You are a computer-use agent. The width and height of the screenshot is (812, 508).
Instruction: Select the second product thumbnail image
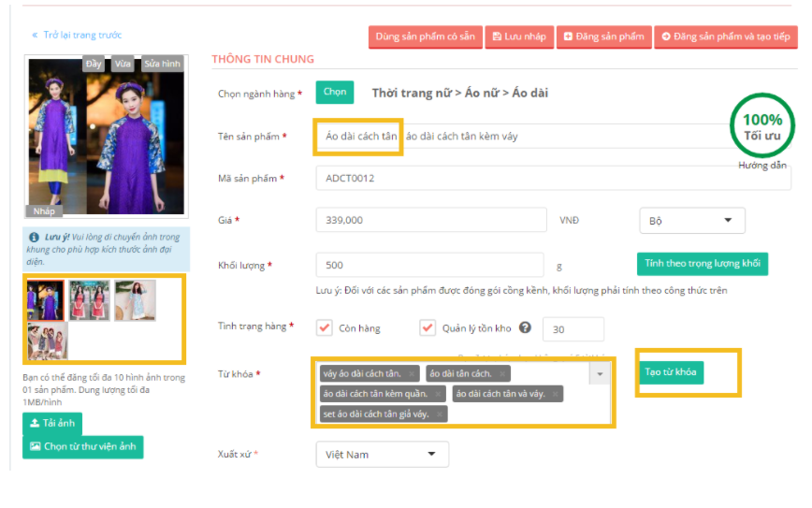[89, 300]
